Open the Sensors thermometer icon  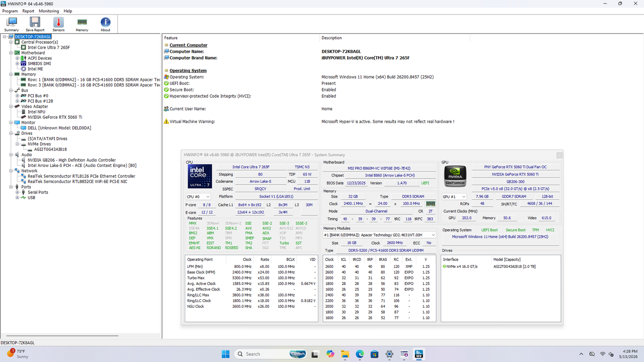tap(58, 24)
